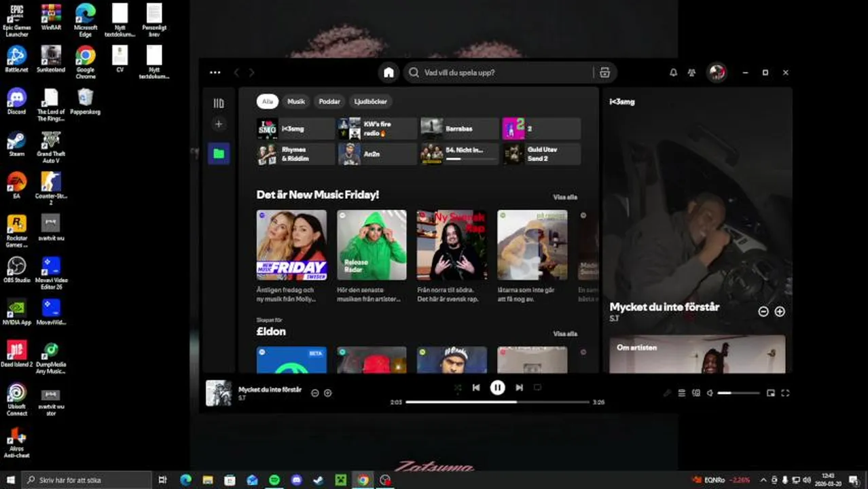Open the 'Barrabas' shortcut tile

pos(460,128)
